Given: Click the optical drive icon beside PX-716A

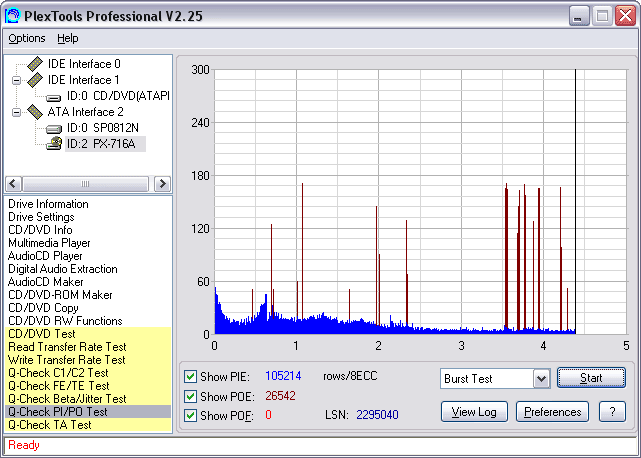Looking at the screenshot, I should (54, 144).
